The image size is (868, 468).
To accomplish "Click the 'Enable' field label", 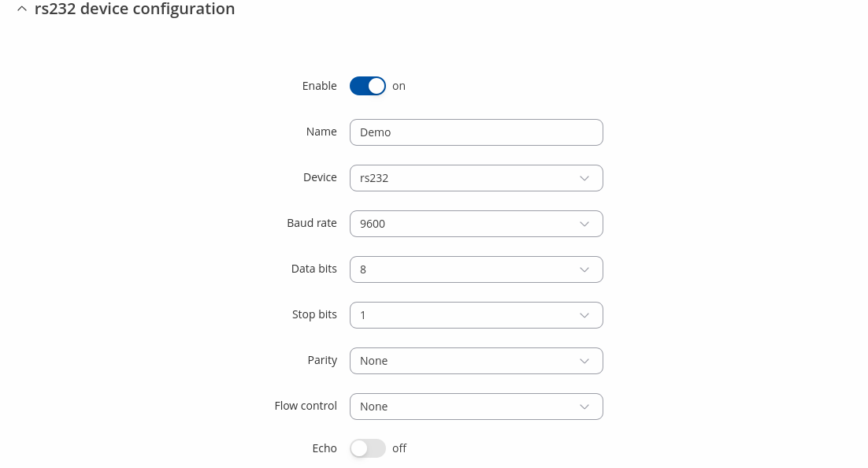I will [x=319, y=86].
